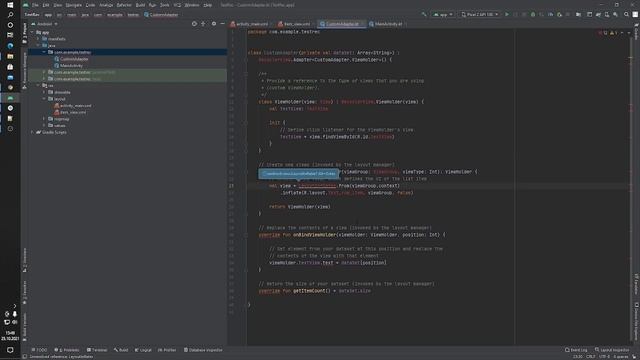Open Project panel settings gear

pyautogui.click(x=214, y=24)
